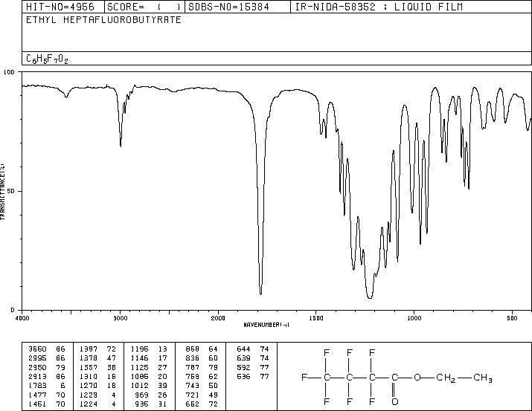Click the SCORE field in header
Screen dimensions: 532x411
click(x=144, y=7)
